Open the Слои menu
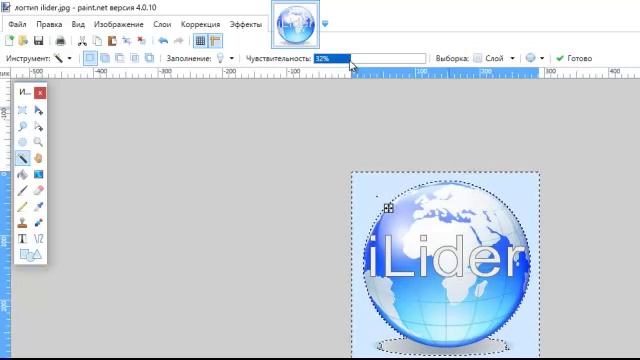 click(x=162, y=24)
